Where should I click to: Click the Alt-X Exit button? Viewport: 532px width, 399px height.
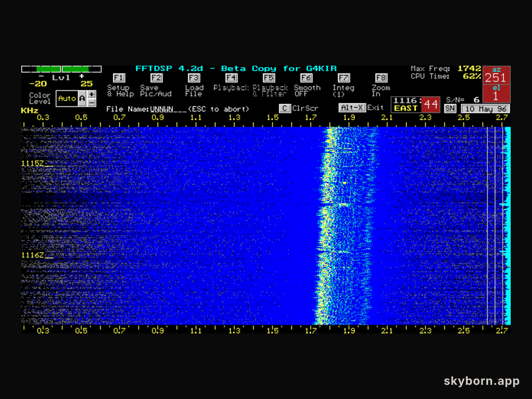pos(352,108)
